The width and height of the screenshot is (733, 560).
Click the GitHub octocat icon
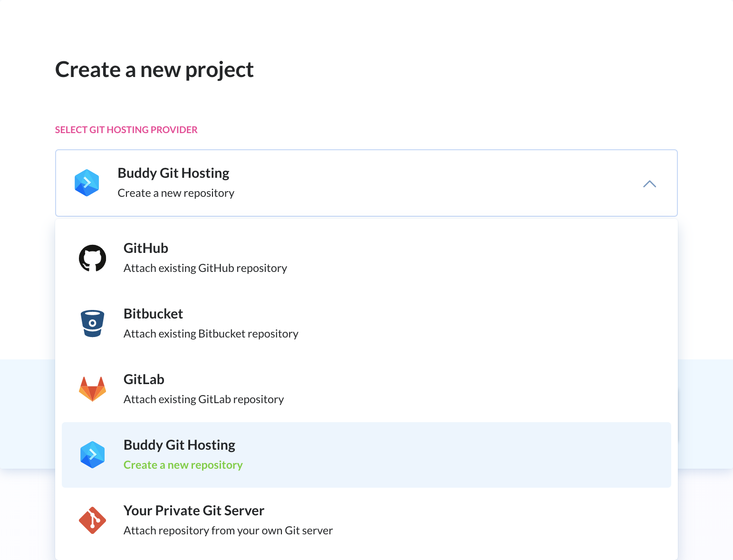pos(93,258)
